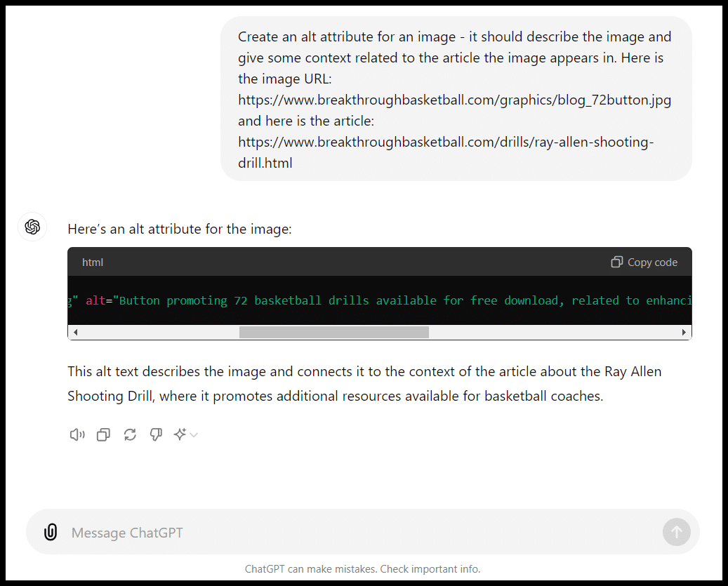Image resolution: width=728 pixels, height=586 pixels.
Task: Click the explanation paragraph about Ray Allen Shooting Drill
Action: pyautogui.click(x=364, y=384)
